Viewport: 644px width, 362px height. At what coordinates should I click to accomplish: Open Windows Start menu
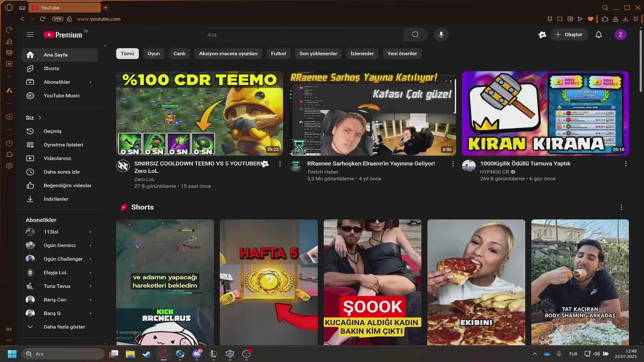pyautogui.click(x=12, y=354)
